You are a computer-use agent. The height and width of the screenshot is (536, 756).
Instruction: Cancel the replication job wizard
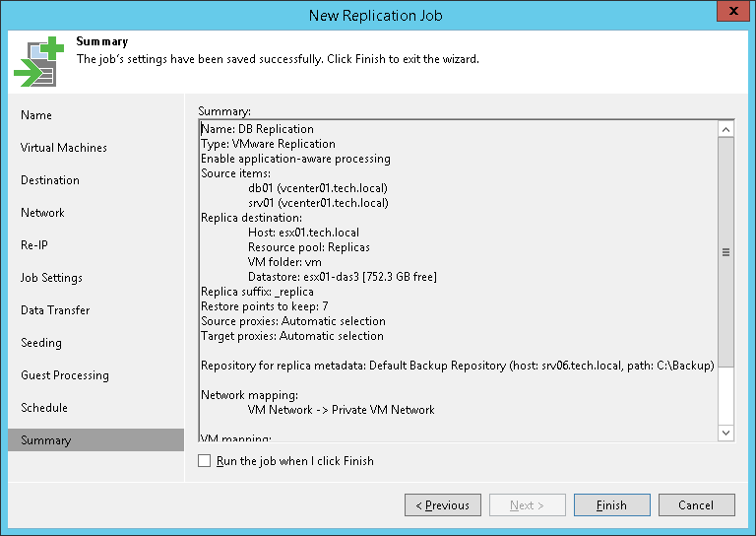click(x=696, y=505)
